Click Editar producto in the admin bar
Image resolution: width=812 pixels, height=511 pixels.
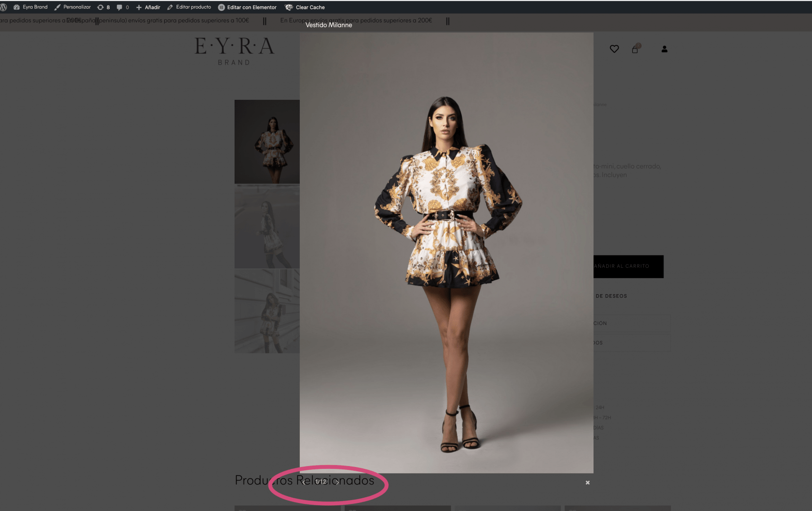[x=189, y=7]
